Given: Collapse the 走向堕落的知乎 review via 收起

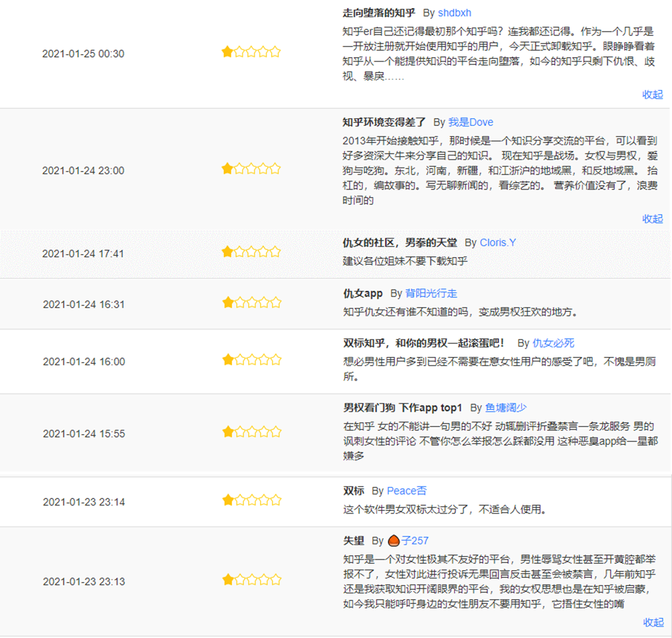Looking at the screenshot, I should coord(652,95).
